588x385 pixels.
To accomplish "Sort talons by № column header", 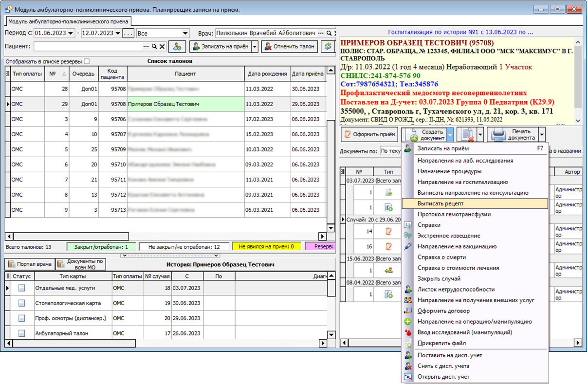I will point(56,73).
